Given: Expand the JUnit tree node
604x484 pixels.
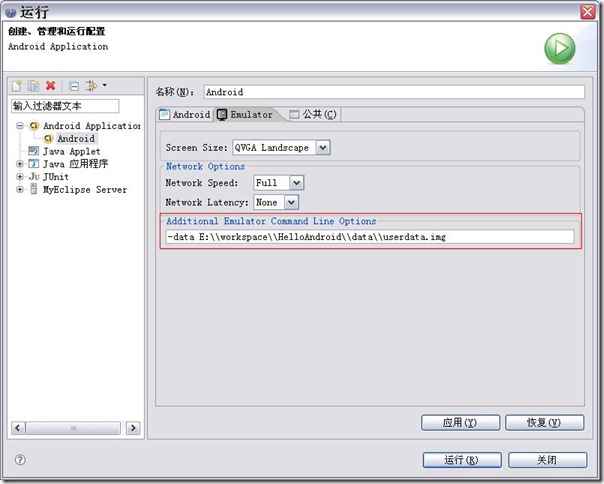Looking at the screenshot, I should pos(20,176).
